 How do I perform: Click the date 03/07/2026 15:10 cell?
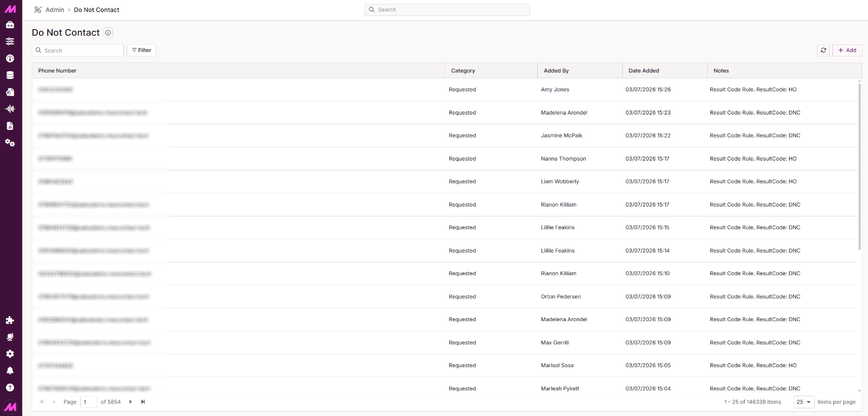tap(647, 273)
